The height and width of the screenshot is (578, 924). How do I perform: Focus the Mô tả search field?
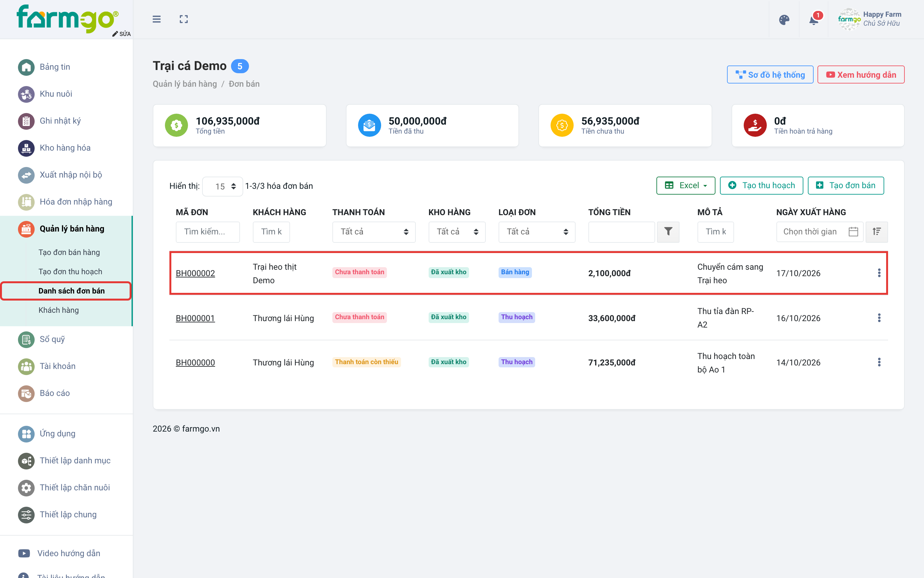point(715,232)
